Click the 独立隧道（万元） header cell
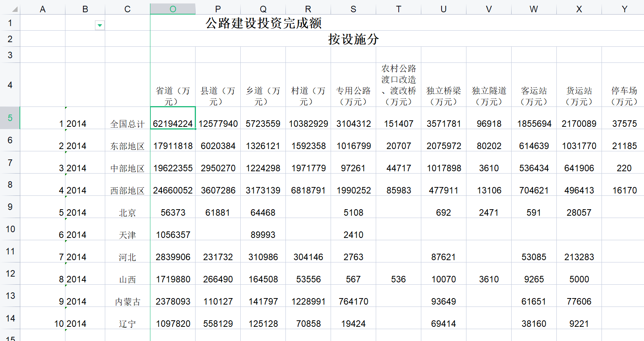This screenshot has height=341, width=644. (x=489, y=96)
